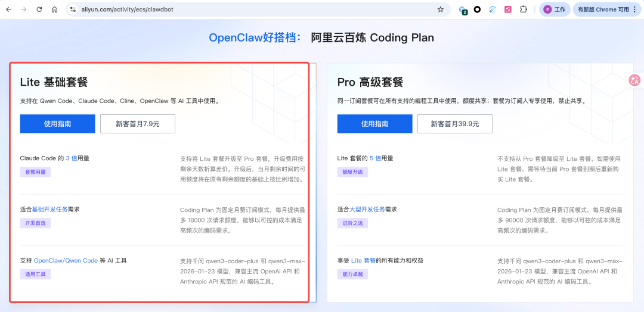Click the 阿里云百炼 Coding Plan title text
This screenshot has height=312, width=644.
(x=372, y=38)
